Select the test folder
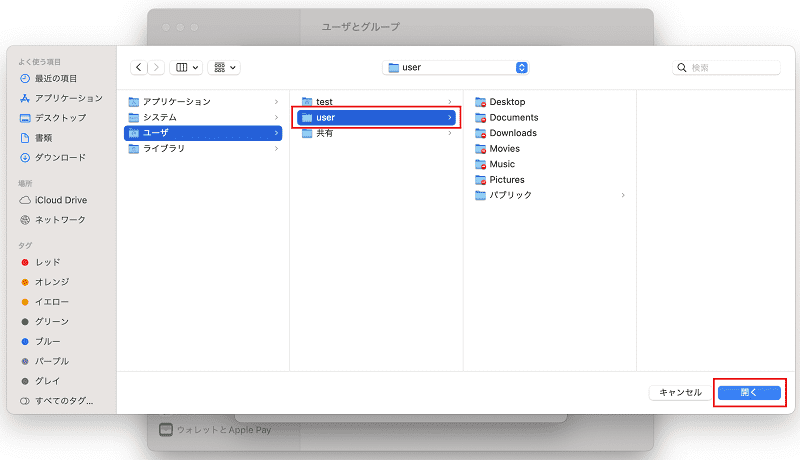 tap(377, 102)
